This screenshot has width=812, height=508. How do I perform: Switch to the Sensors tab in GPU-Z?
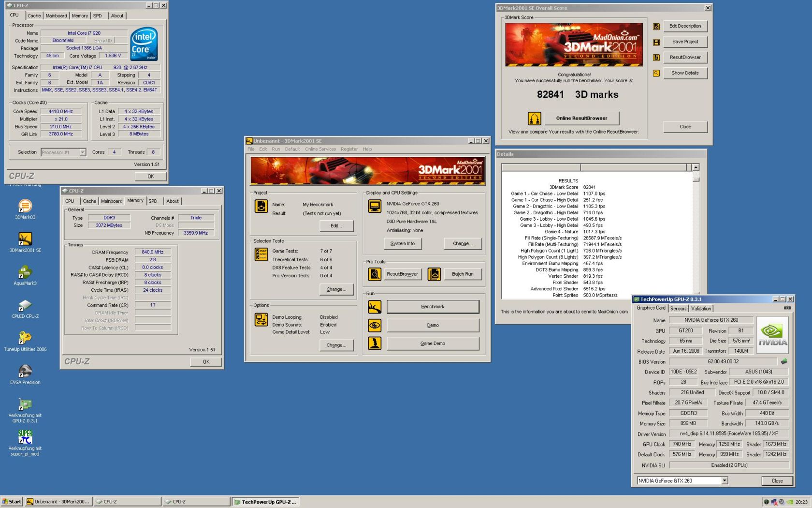pos(678,309)
